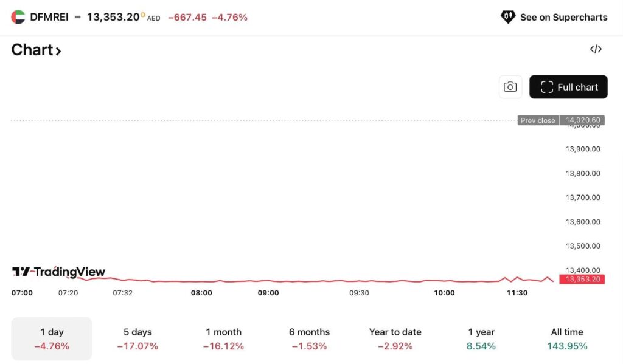The image size is (623, 364).
Task: Click the Supercharts candlestick icon
Action: [507, 17]
